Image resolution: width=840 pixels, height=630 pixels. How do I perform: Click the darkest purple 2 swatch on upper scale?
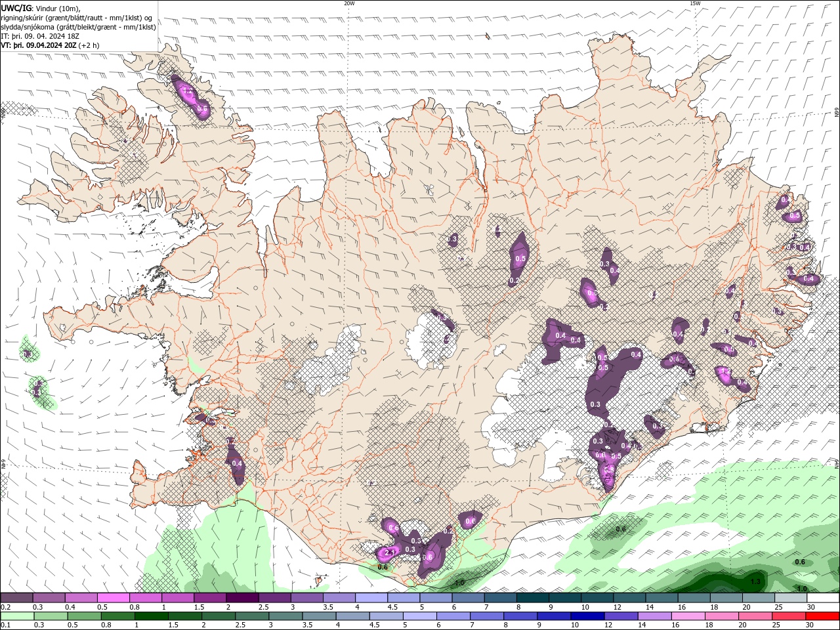241,598
